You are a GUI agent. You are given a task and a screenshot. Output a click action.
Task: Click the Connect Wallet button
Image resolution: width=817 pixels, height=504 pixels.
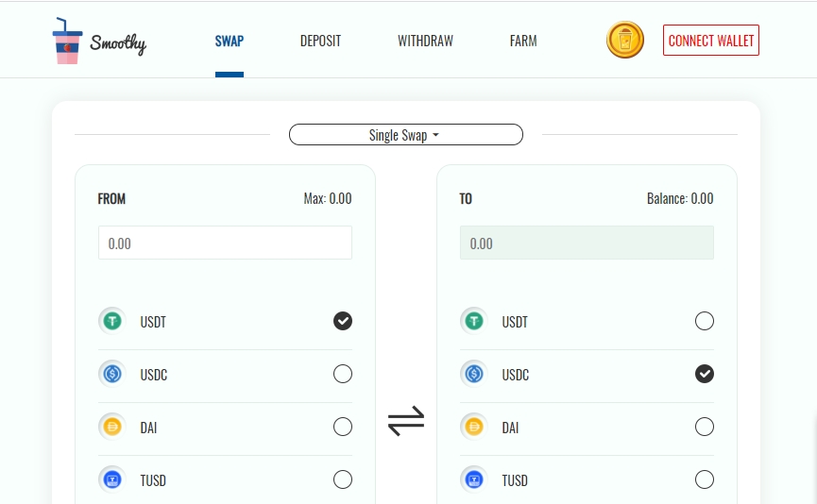[x=710, y=40]
